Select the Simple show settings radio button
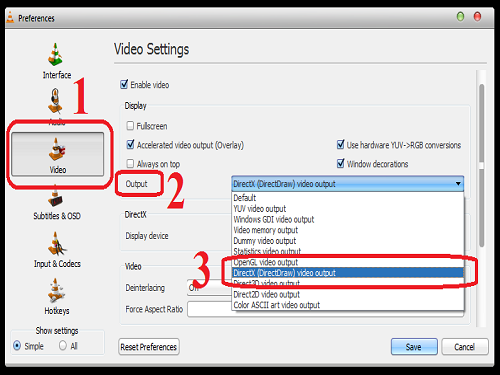 [17, 346]
